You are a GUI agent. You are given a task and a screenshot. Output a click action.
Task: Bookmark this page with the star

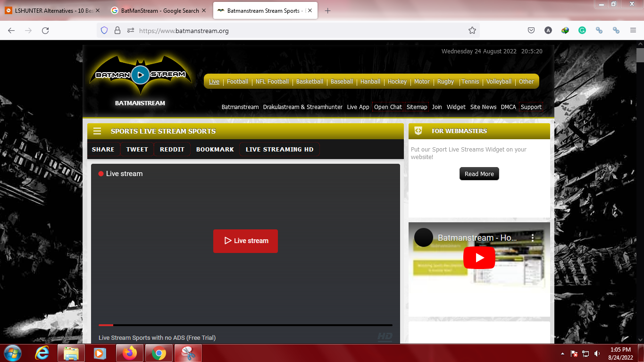[x=472, y=31]
